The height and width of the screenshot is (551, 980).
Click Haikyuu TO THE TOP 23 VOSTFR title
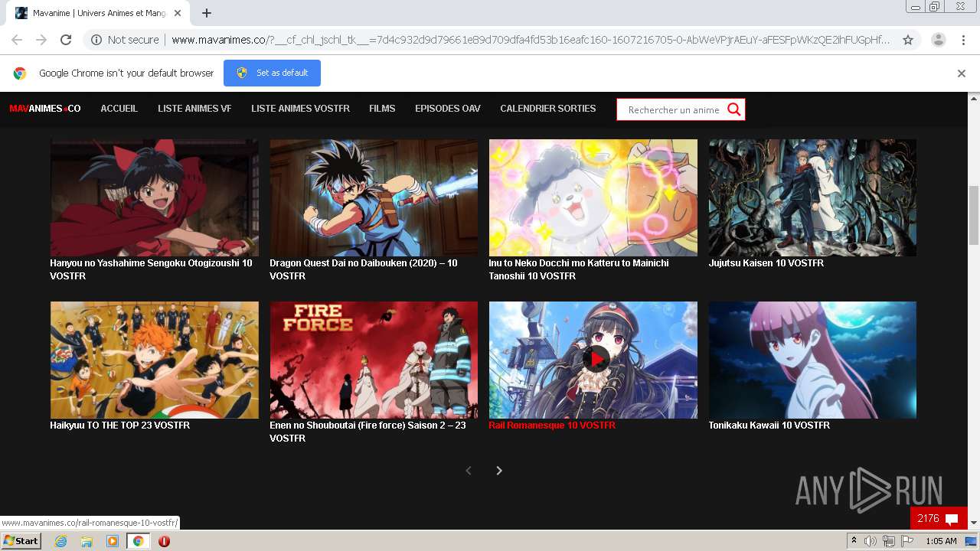click(x=120, y=425)
